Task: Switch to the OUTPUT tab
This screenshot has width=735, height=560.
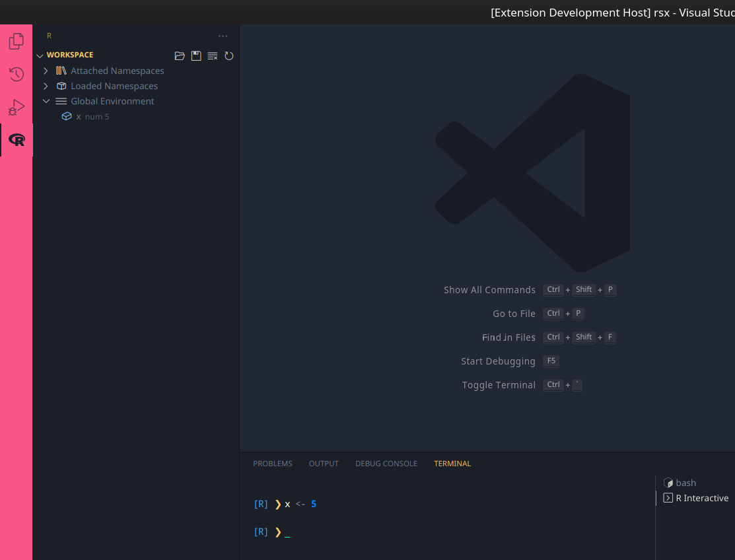Action: 324,464
